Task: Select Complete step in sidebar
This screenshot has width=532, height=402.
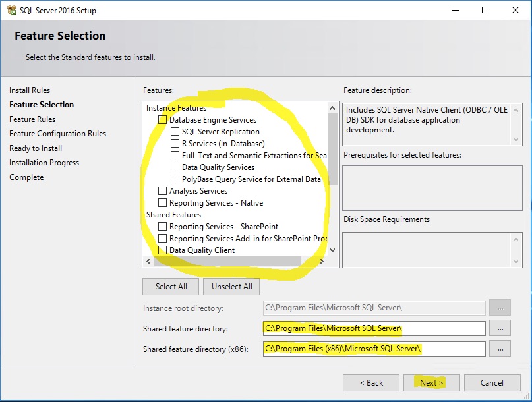Action: pos(26,177)
